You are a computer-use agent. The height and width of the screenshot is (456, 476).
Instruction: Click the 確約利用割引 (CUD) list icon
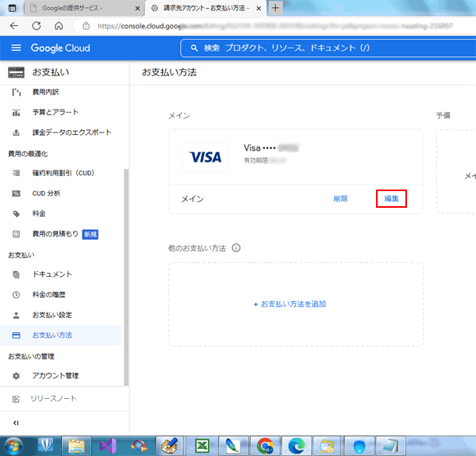point(16,173)
